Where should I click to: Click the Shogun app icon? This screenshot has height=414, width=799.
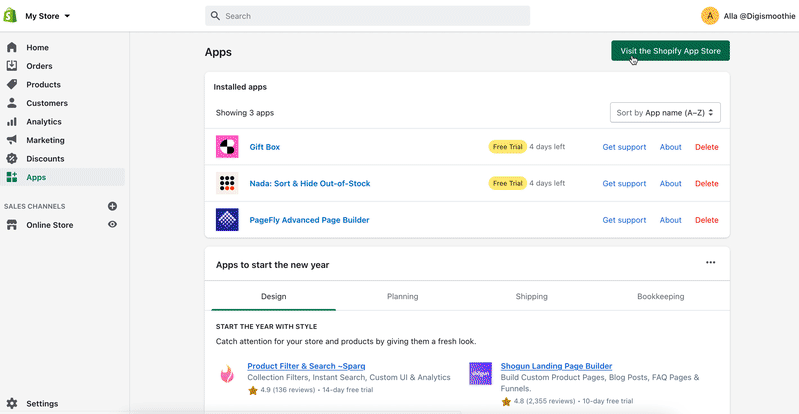tap(481, 374)
